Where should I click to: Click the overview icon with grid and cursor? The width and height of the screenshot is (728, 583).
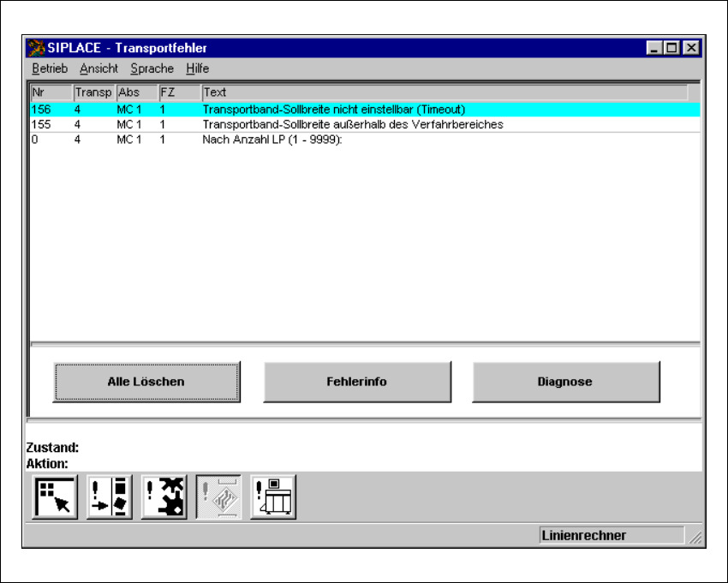pos(55,497)
